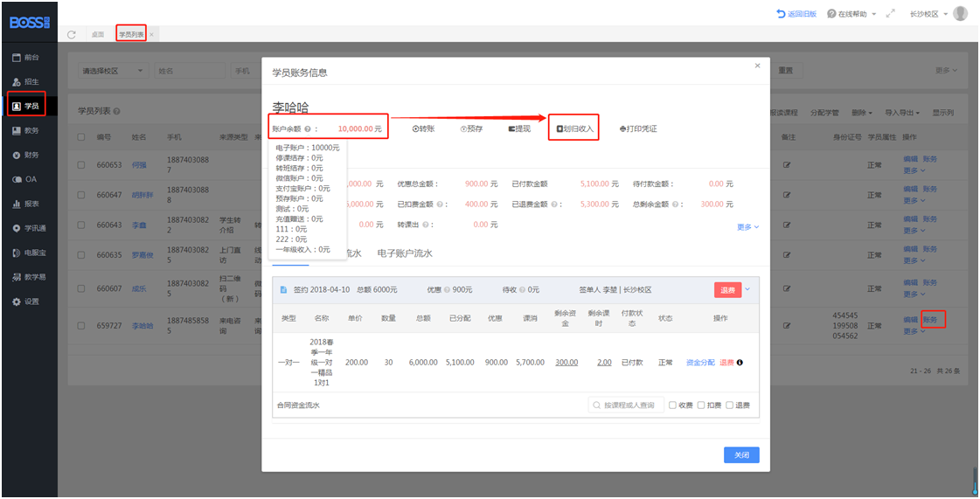Click the help icon beside 学员列表 title

click(117, 111)
